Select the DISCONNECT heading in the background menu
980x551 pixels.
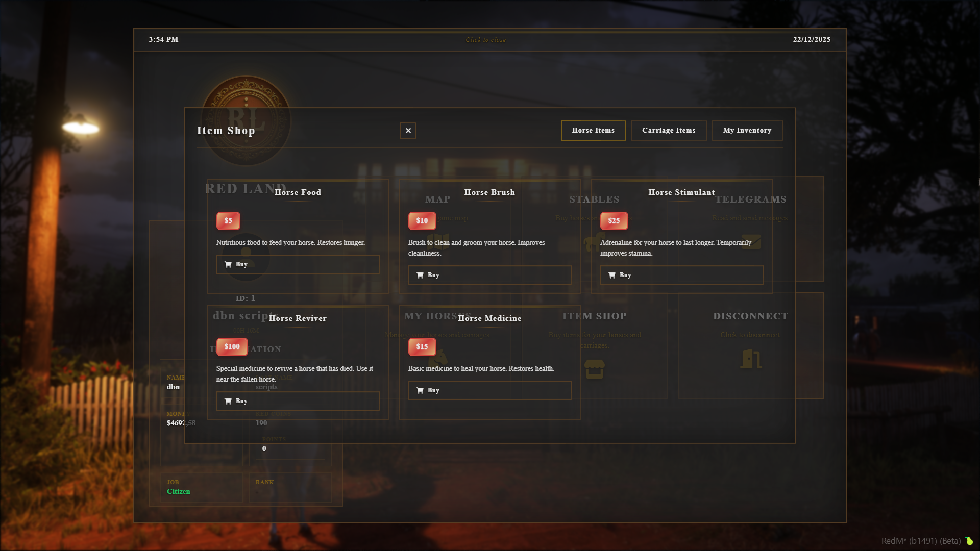(751, 316)
